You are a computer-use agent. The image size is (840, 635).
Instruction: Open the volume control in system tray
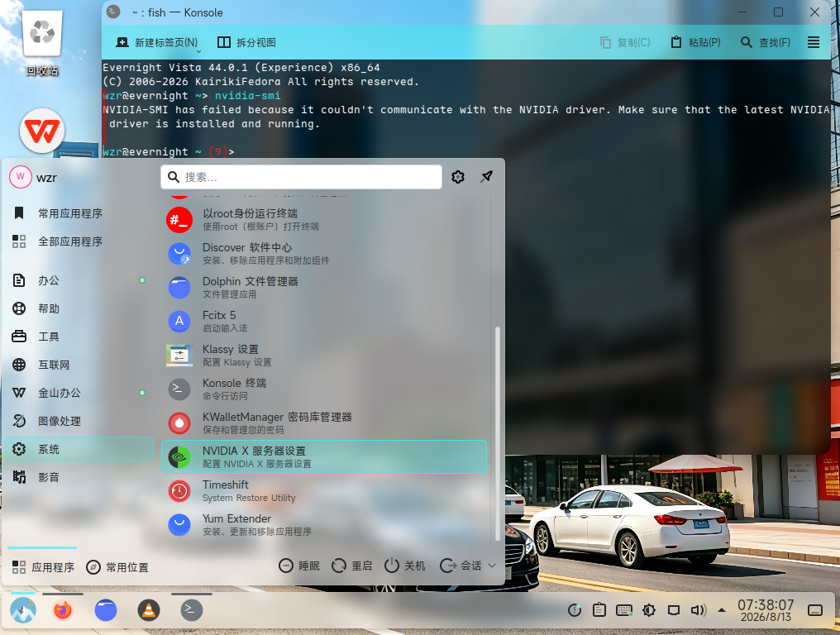pos(699,610)
